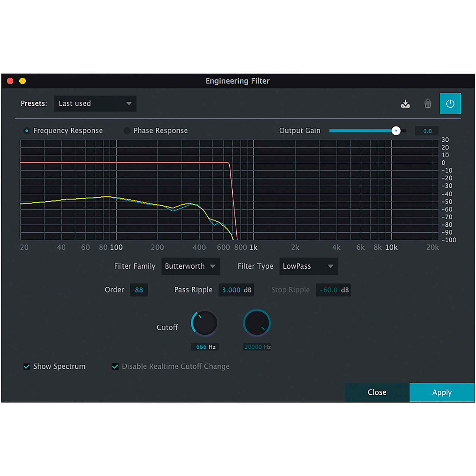Click the Output Gain value field

427,130
